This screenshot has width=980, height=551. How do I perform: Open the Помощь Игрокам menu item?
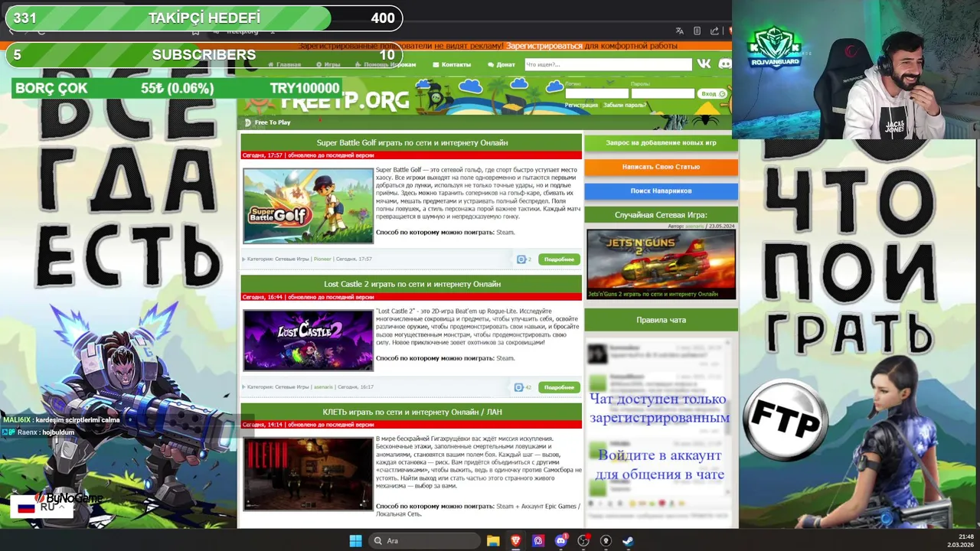(x=385, y=64)
